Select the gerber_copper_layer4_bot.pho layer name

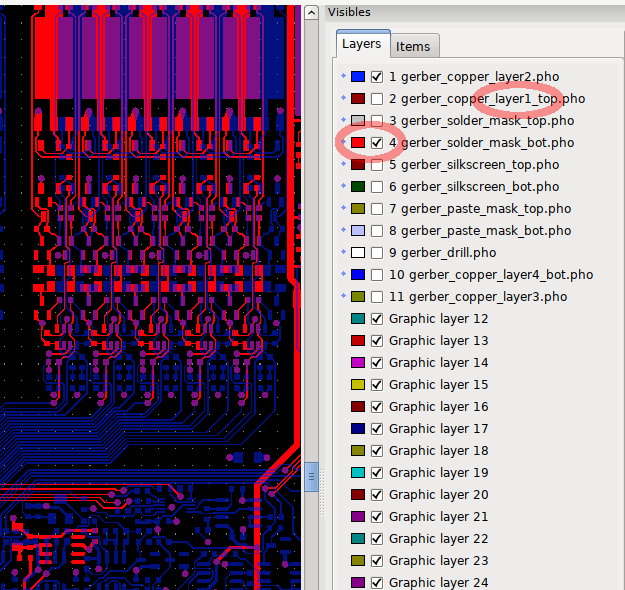[x=490, y=275]
